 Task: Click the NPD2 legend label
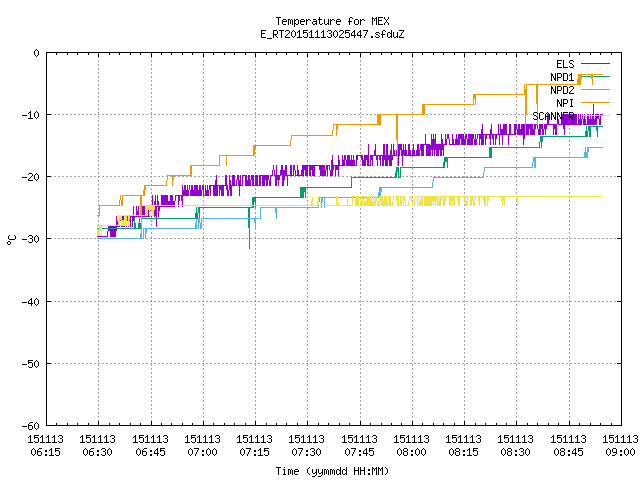pyautogui.click(x=562, y=90)
